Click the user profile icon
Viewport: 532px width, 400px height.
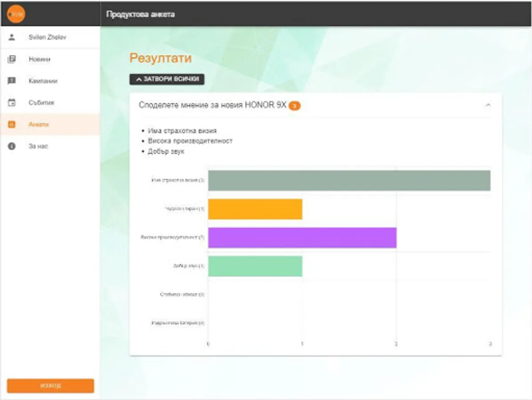click(x=12, y=37)
